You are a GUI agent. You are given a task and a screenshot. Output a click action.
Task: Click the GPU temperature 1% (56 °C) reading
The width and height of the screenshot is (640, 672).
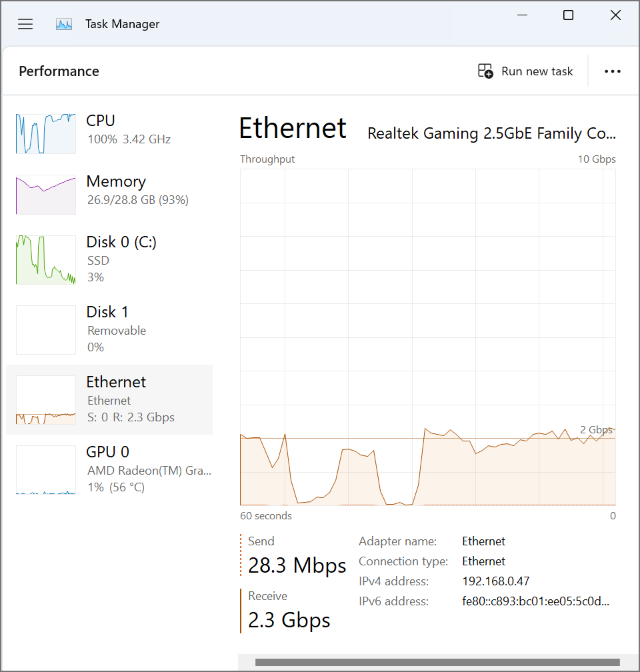pos(116,487)
